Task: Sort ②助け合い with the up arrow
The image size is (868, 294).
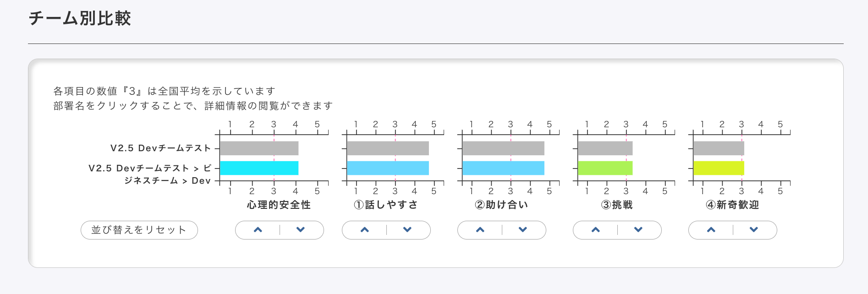Action: tap(480, 230)
